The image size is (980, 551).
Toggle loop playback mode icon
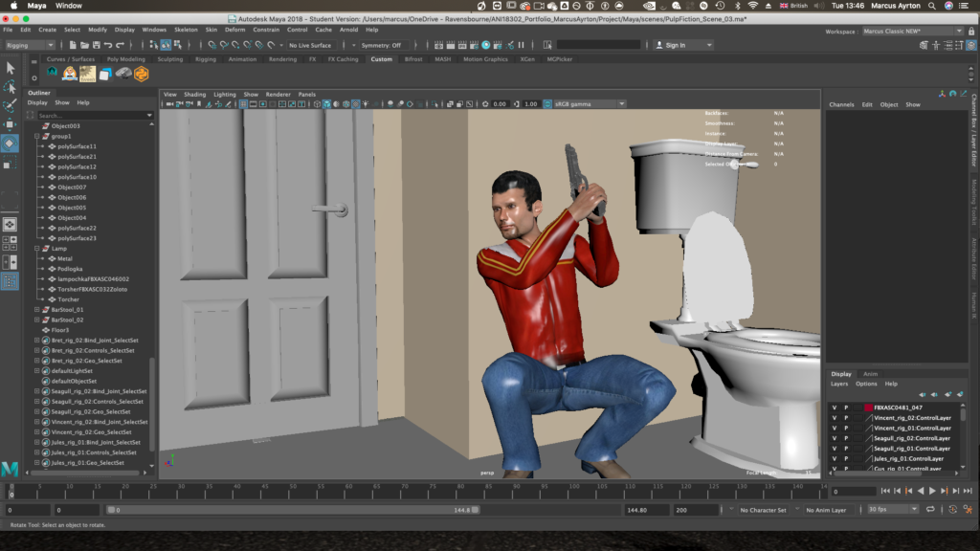click(930, 510)
